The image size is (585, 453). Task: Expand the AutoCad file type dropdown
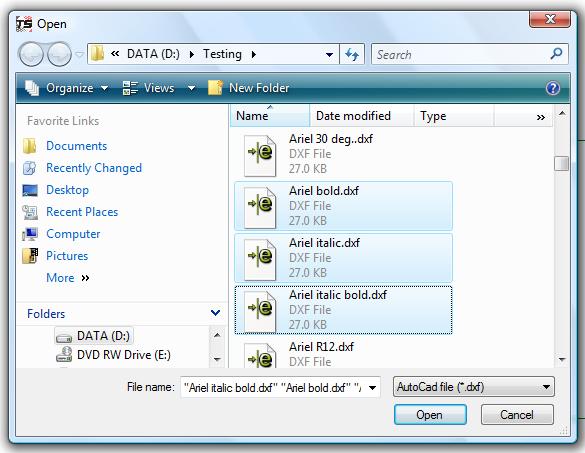coord(546,387)
